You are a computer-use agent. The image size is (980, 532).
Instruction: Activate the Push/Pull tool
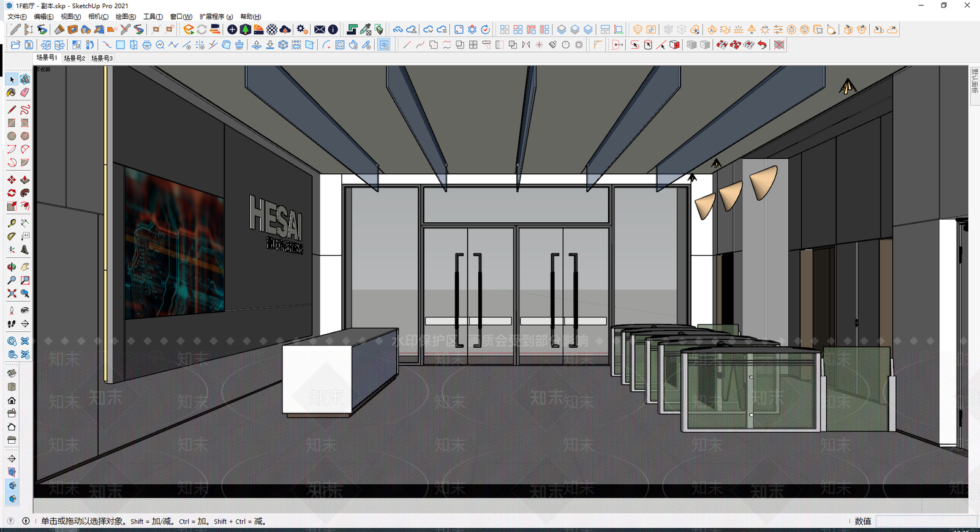[x=24, y=180]
